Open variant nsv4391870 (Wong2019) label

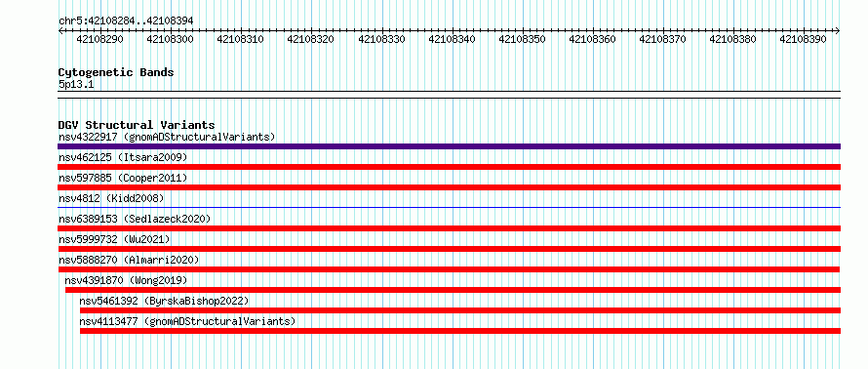pyautogui.click(x=126, y=280)
